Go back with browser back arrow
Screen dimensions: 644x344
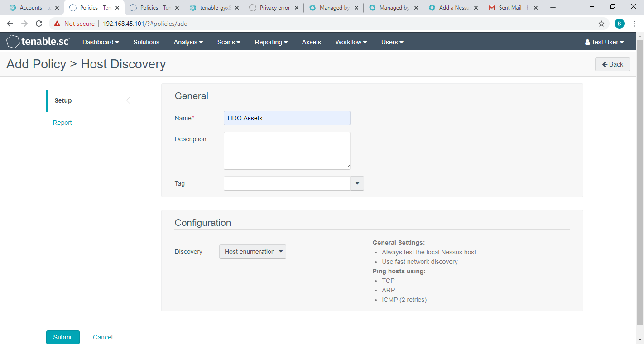(x=10, y=24)
